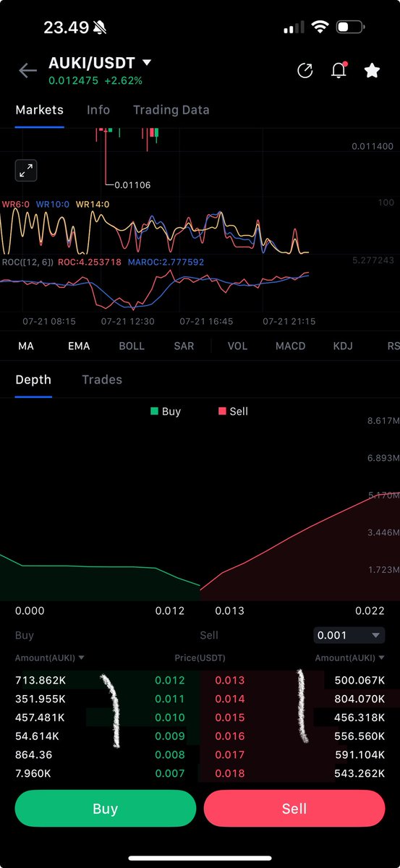400x868 pixels.
Task: Tap the silent mode bell icon
Action: (101, 27)
